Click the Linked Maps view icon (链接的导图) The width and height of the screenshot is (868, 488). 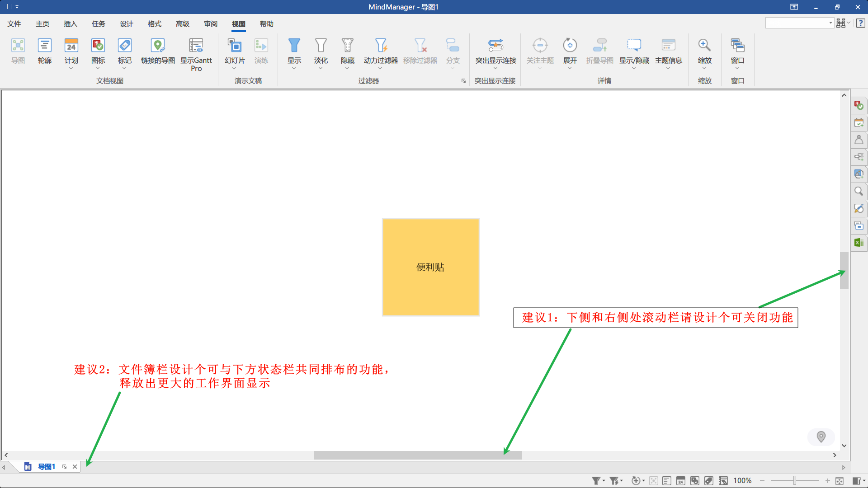(158, 51)
